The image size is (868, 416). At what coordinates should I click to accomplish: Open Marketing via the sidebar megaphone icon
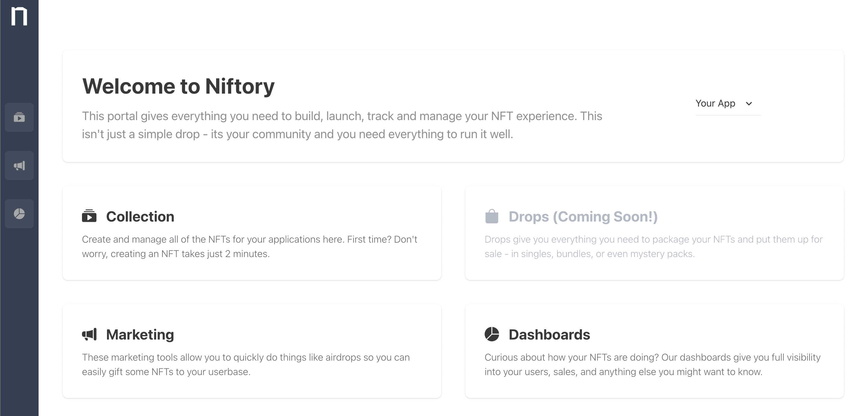click(19, 166)
